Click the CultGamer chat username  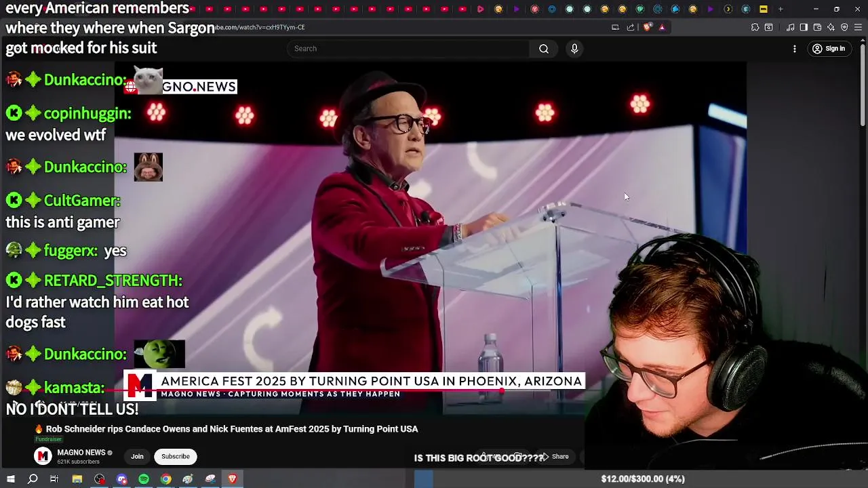click(x=82, y=201)
